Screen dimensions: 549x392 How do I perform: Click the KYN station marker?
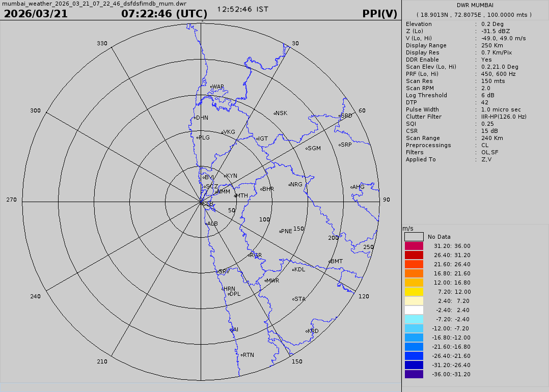click(x=225, y=176)
